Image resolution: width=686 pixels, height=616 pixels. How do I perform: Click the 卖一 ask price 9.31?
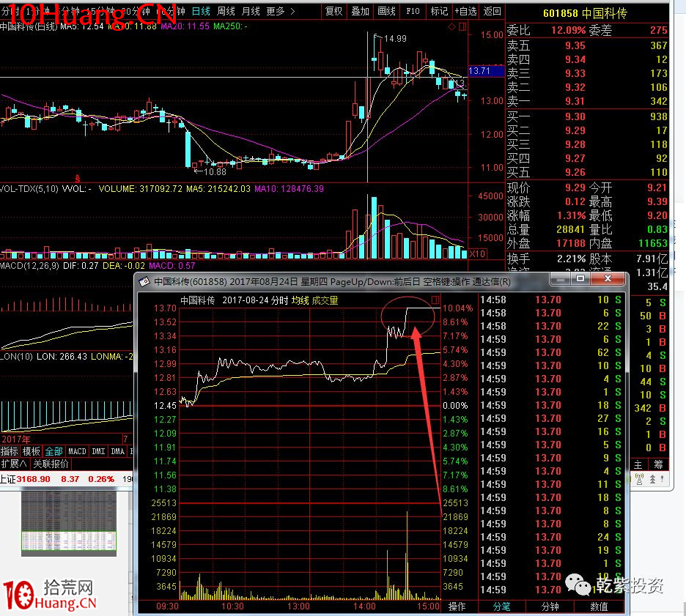tap(575, 101)
